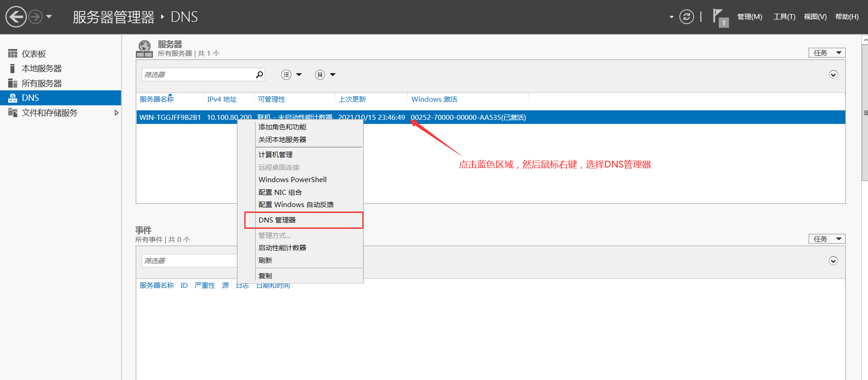Open the servers Tasks dropdown
Screen dimensions: 868x380
tap(826, 53)
